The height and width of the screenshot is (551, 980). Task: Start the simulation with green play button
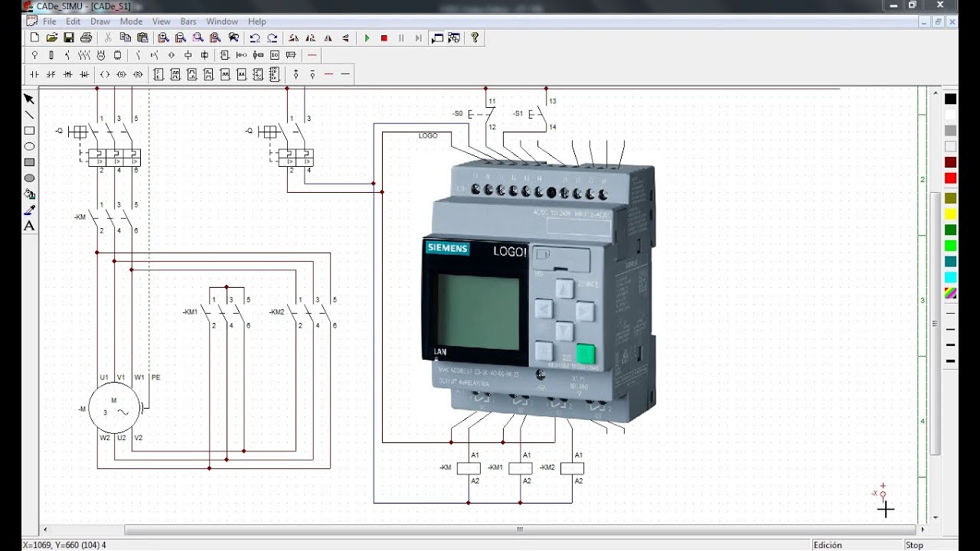(367, 37)
